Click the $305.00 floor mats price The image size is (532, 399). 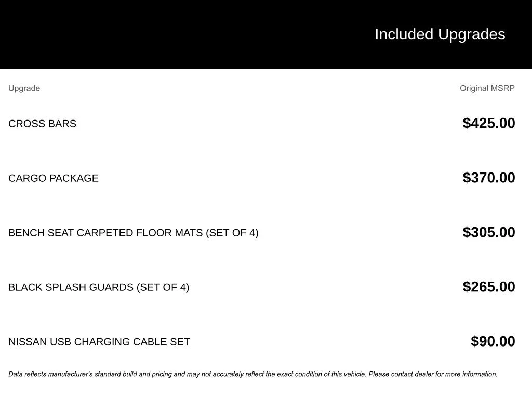pos(488,232)
